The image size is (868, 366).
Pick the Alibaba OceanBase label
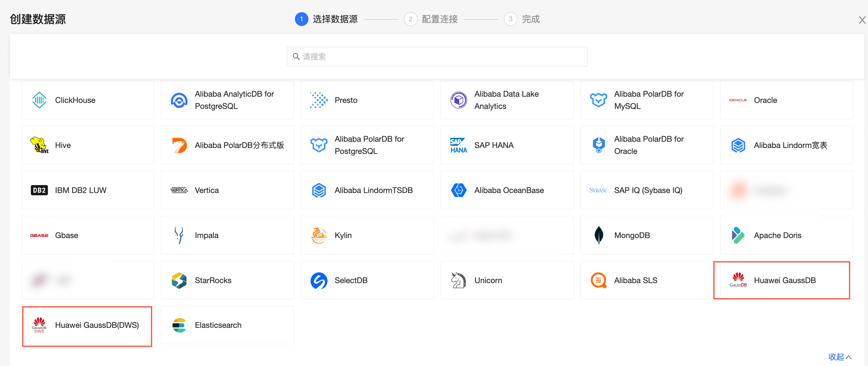509,190
